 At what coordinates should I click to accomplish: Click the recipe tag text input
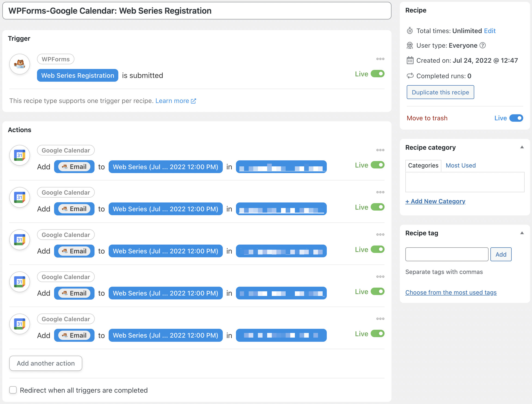point(447,254)
